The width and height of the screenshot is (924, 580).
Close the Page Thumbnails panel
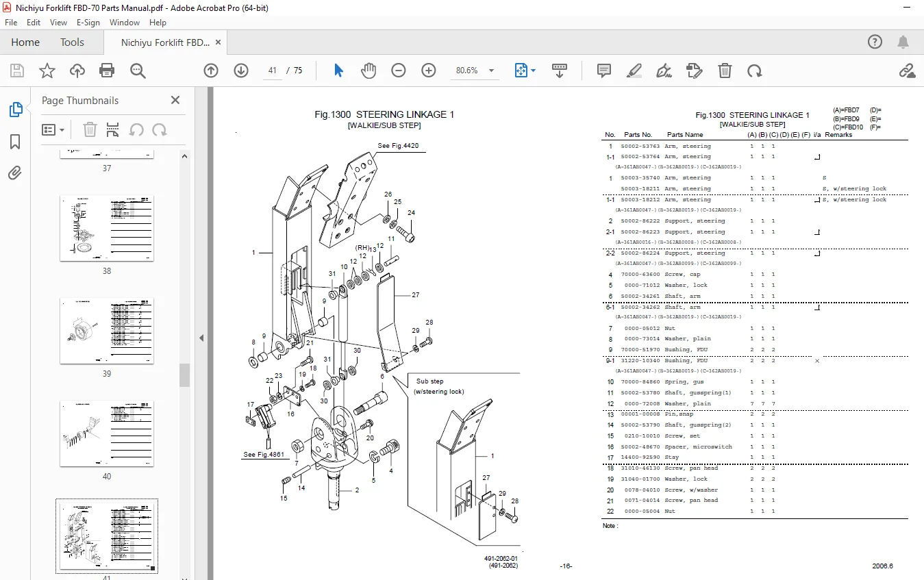175,100
